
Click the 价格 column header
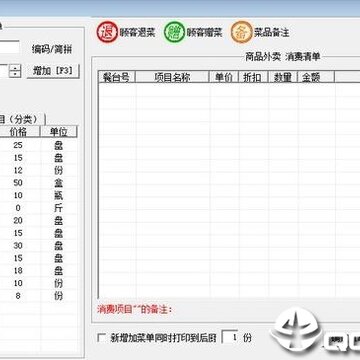coord(19,132)
